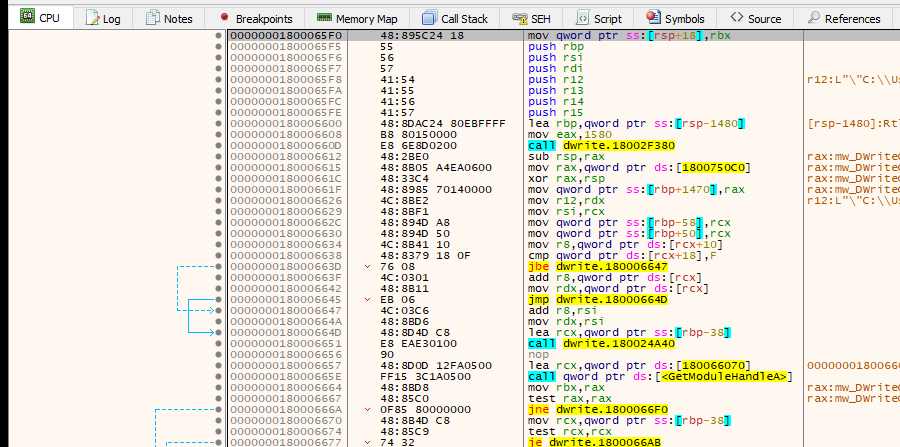Click the 'cmp qword ptr ds:[rcx+18],F' instruction
This screenshot has width=900, height=447.
(x=624, y=255)
